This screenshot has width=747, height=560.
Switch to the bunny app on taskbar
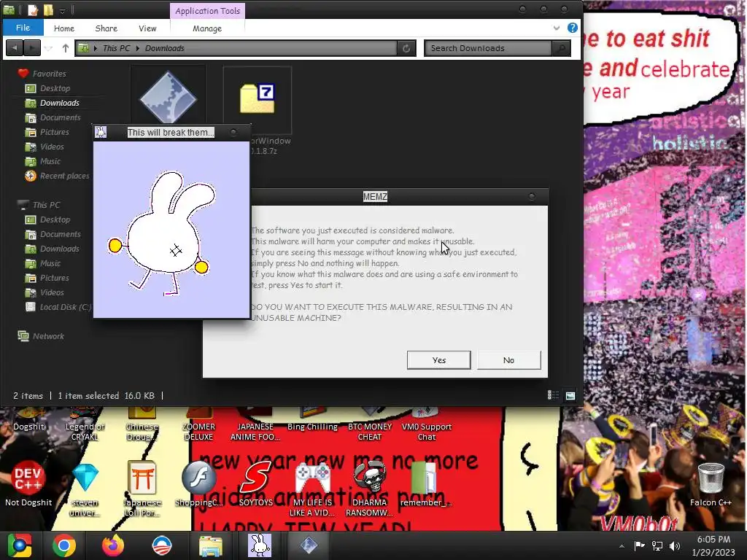click(x=260, y=545)
